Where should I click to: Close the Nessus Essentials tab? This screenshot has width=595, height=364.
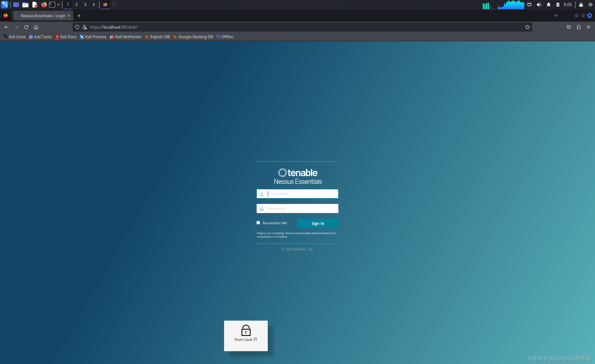click(69, 16)
